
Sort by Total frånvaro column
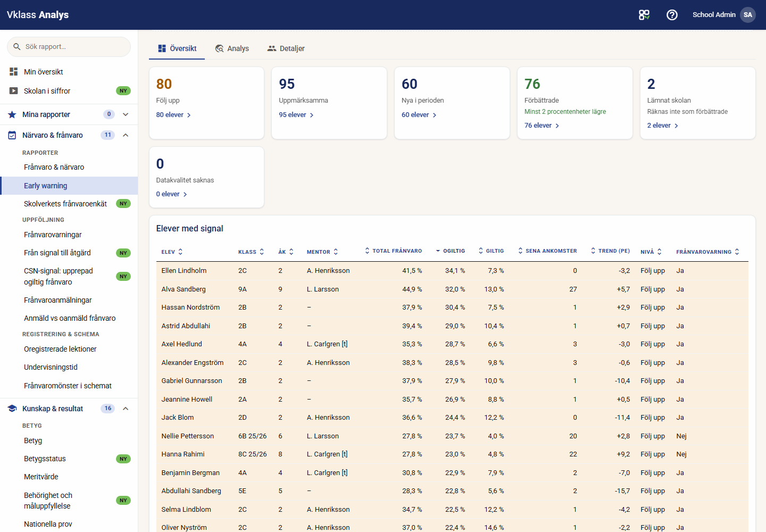[x=393, y=251]
